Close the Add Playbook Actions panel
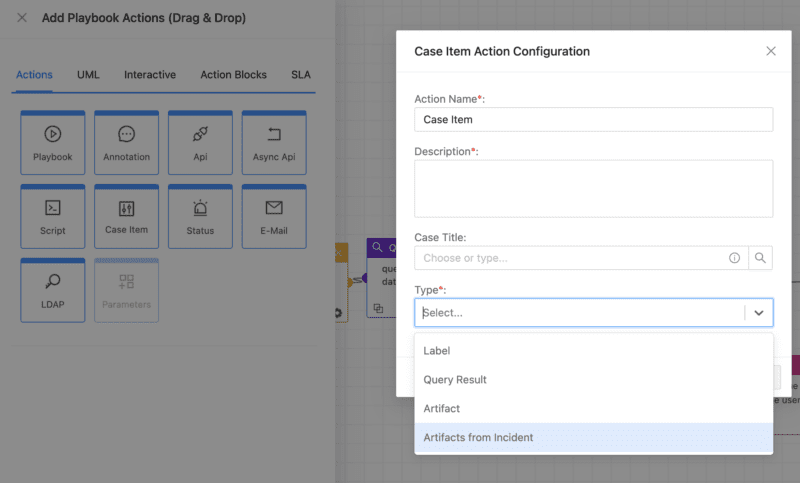The height and width of the screenshot is (483, 800). click(x=22, y=18)
